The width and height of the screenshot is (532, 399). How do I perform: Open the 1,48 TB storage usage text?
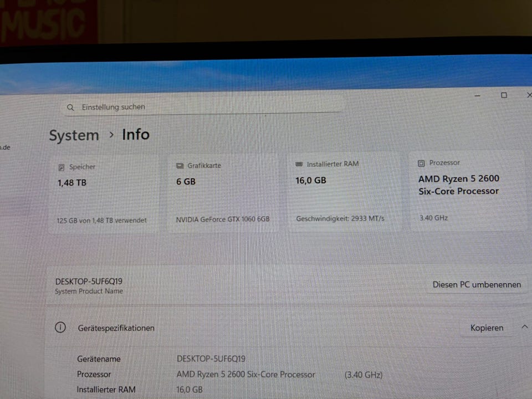coord(101,220)
